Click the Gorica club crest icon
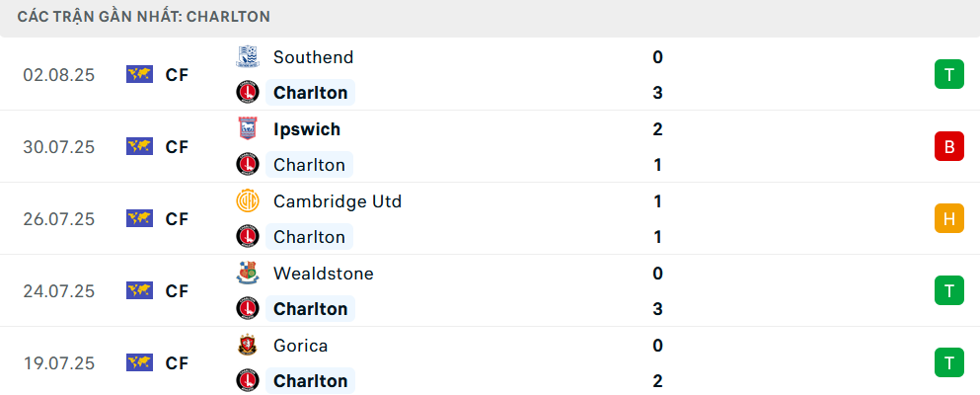The width and height of the screenshot is (980, 395). (247, 346)
